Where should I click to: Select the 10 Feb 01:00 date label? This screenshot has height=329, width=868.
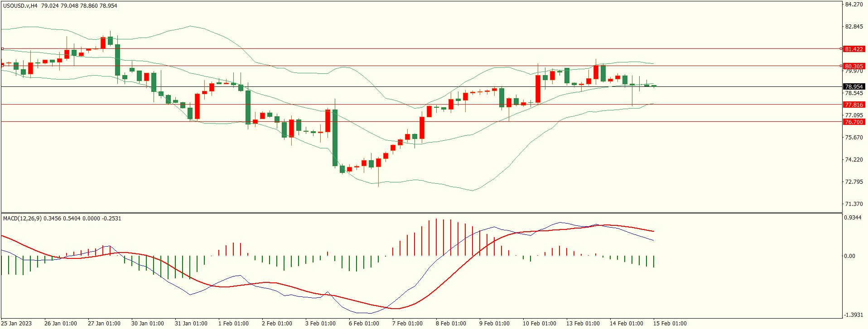[539, 324]
